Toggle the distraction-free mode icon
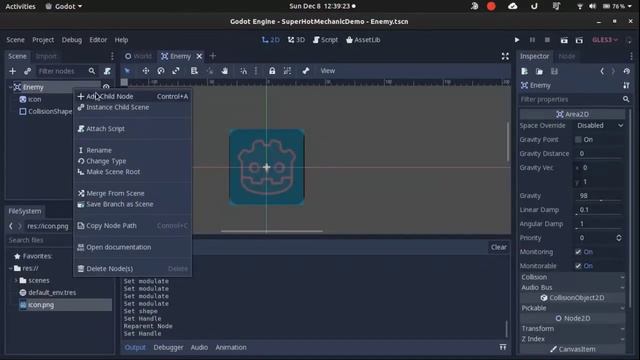Viewport: 640px width, 360px height. [x=505, y=56]
